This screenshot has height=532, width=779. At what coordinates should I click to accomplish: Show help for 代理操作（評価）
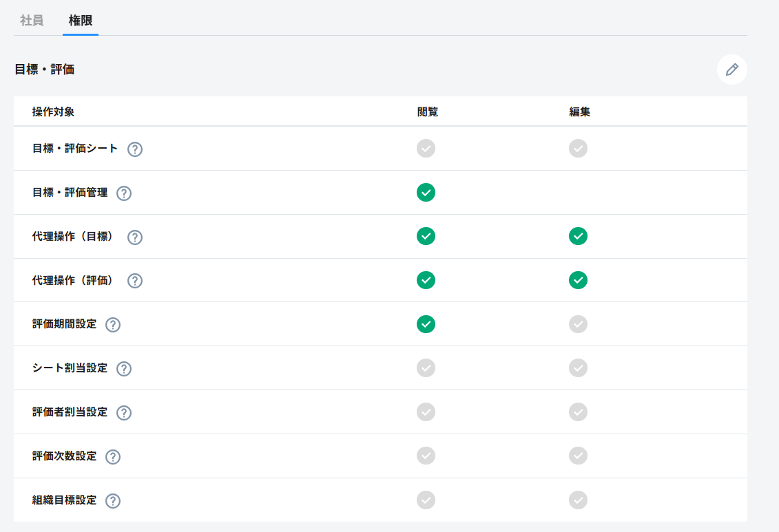click(x=135, y=281)
